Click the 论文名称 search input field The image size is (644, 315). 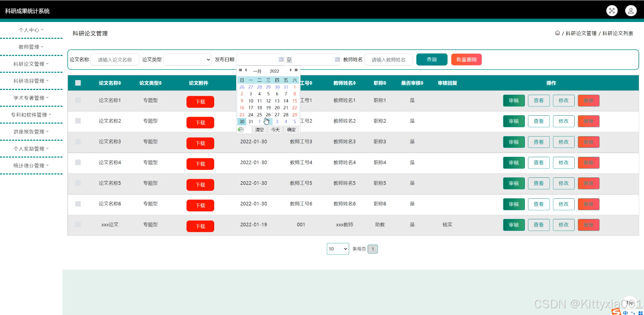[x=115, y=60]
